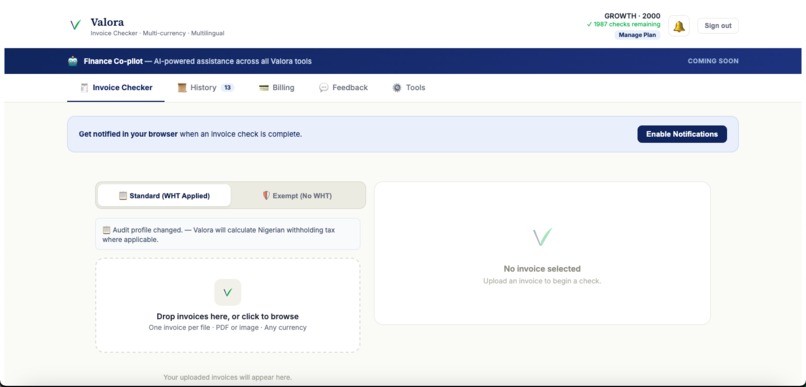Click the History count badge 13
806x387 pixels.
(227, 88)
